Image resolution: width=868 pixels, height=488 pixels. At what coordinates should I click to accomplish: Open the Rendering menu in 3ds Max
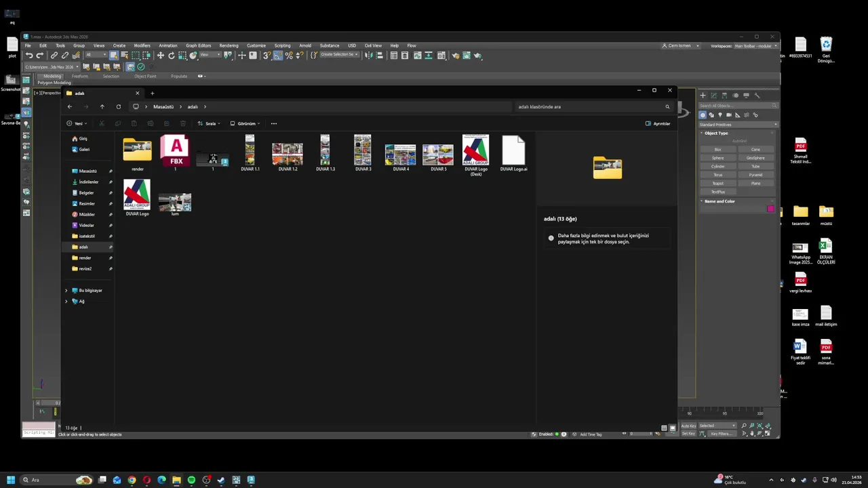(229, 45)
